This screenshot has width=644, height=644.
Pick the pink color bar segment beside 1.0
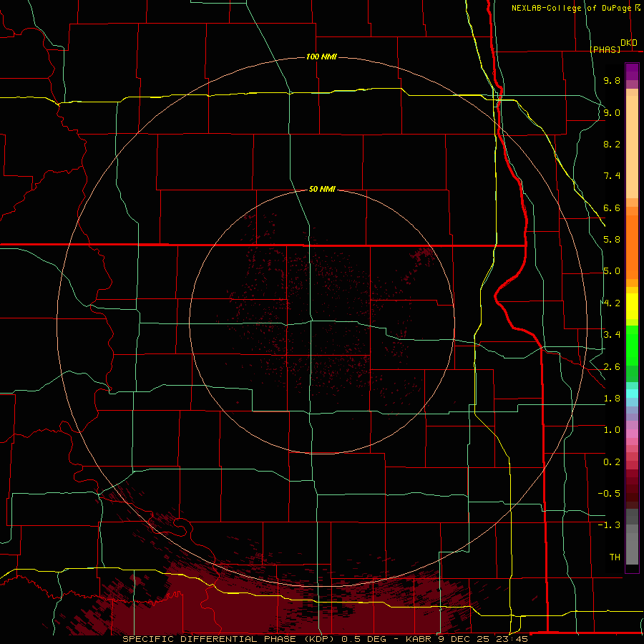(632, 434)
